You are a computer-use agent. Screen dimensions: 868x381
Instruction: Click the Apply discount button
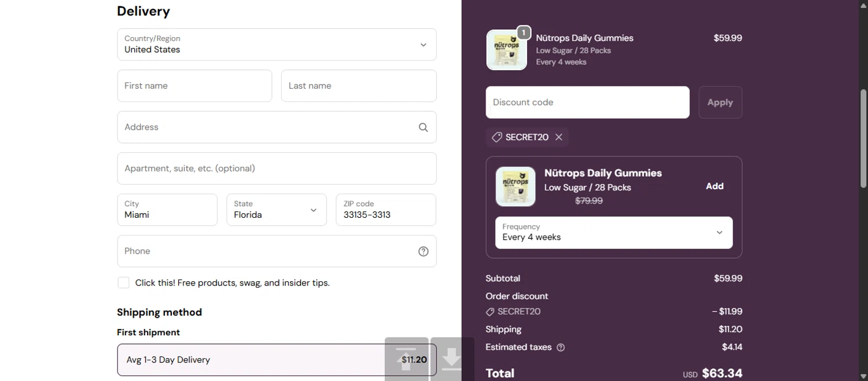(x=720, y=102)
